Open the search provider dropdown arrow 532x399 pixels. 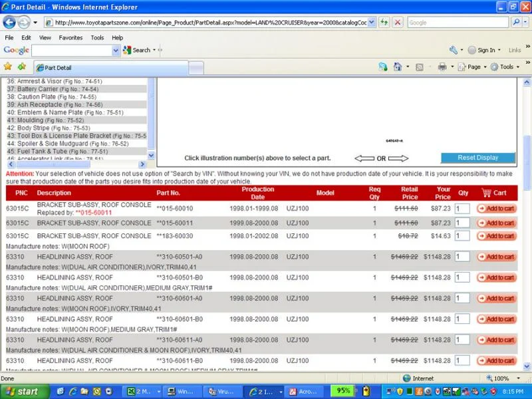click(525, 23)
